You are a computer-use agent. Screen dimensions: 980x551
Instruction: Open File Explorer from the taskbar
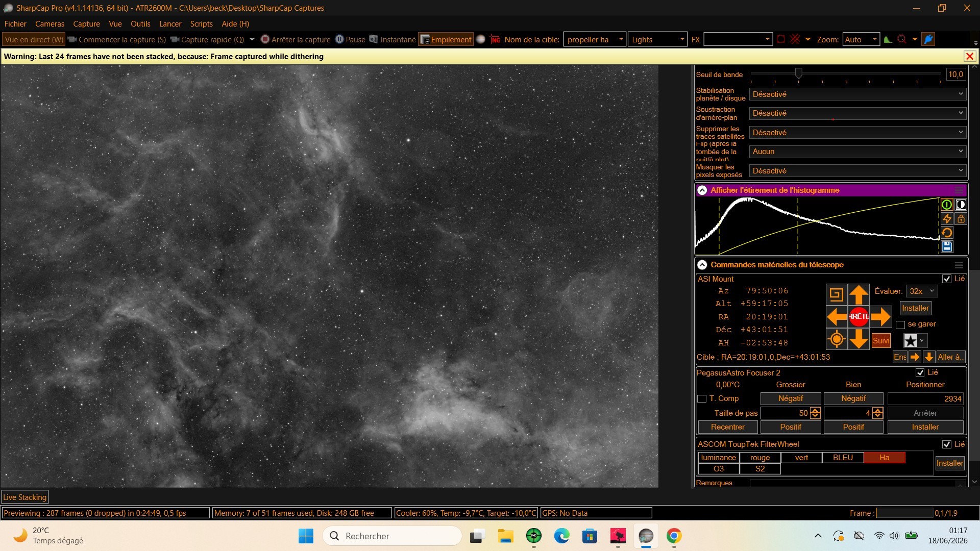point(505,536)
